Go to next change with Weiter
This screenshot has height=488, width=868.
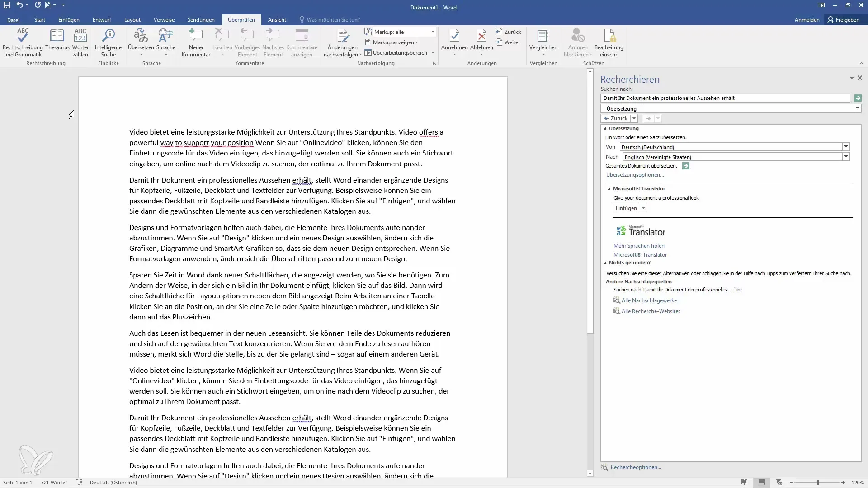[508, 42]
